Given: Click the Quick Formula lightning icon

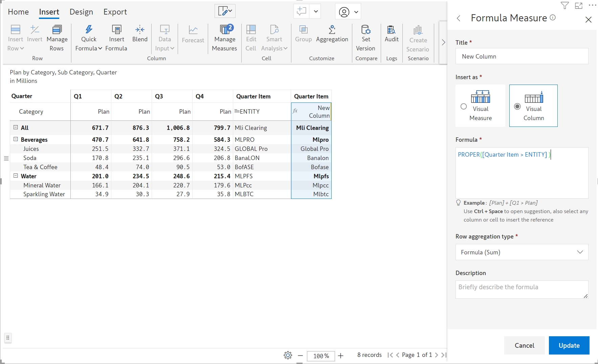Looking at the screenshot, I should click(x=89, y=30).
